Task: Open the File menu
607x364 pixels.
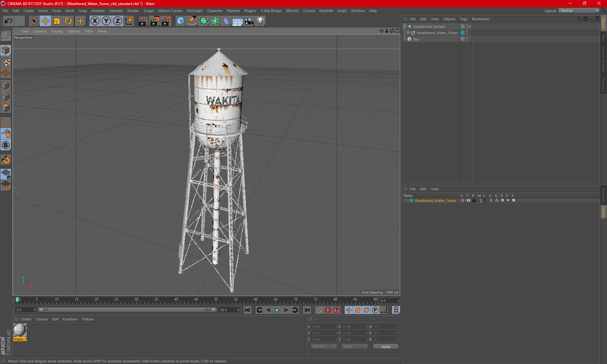Action: pyautogui.click(x=5, y=11)
